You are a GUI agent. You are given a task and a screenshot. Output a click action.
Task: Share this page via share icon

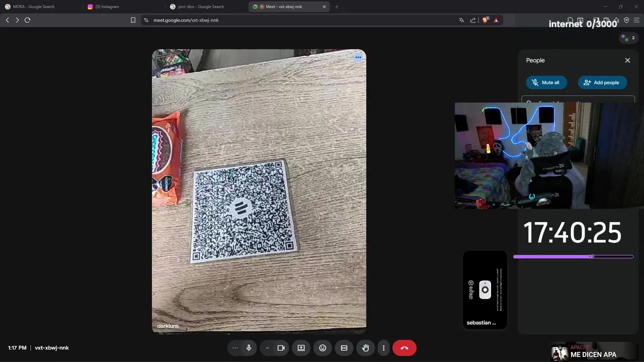pos(473,20)
